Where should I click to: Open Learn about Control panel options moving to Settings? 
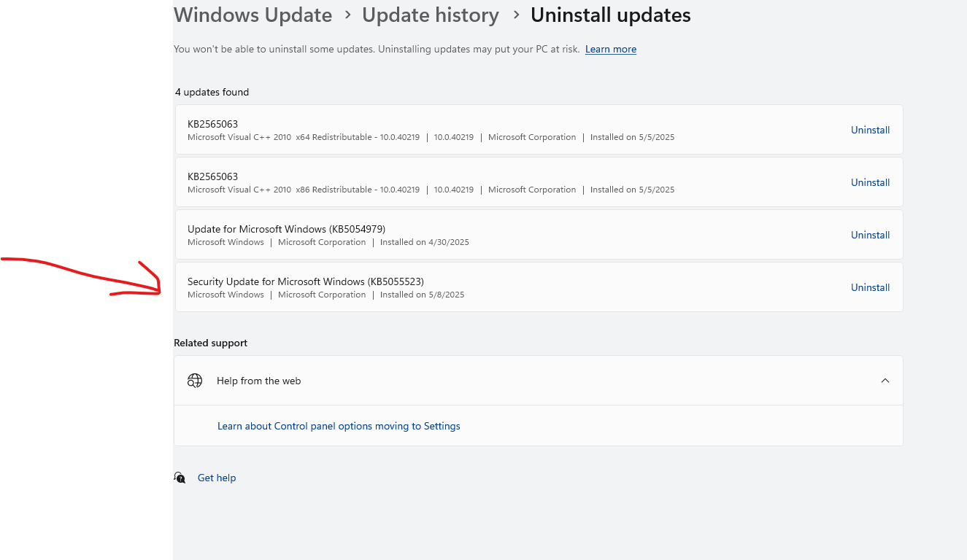(x=339, y=426)
